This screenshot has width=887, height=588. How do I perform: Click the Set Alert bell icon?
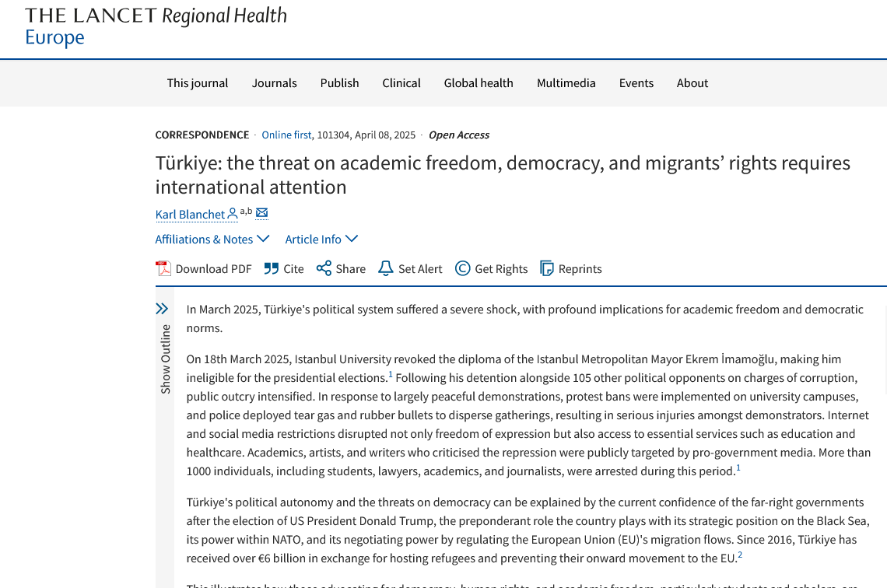[386, 268]
